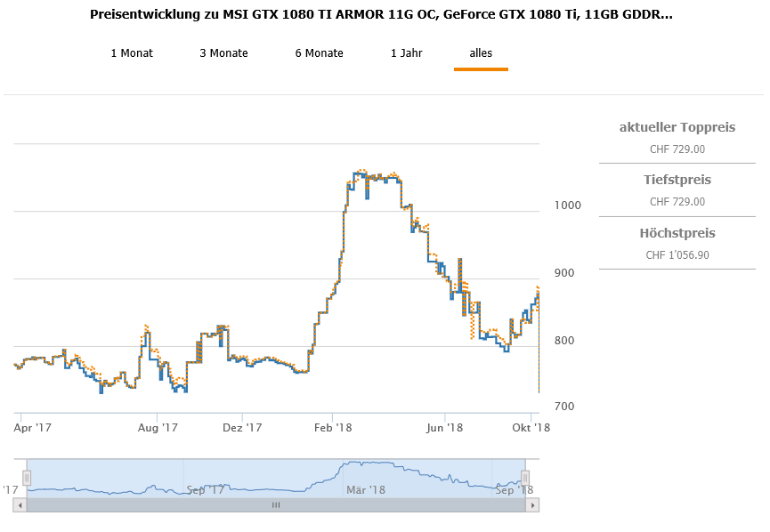The image size is (770, 532).
Task: Click the "Mär '18" label in the navigator
Action: (x=365, y=490)
